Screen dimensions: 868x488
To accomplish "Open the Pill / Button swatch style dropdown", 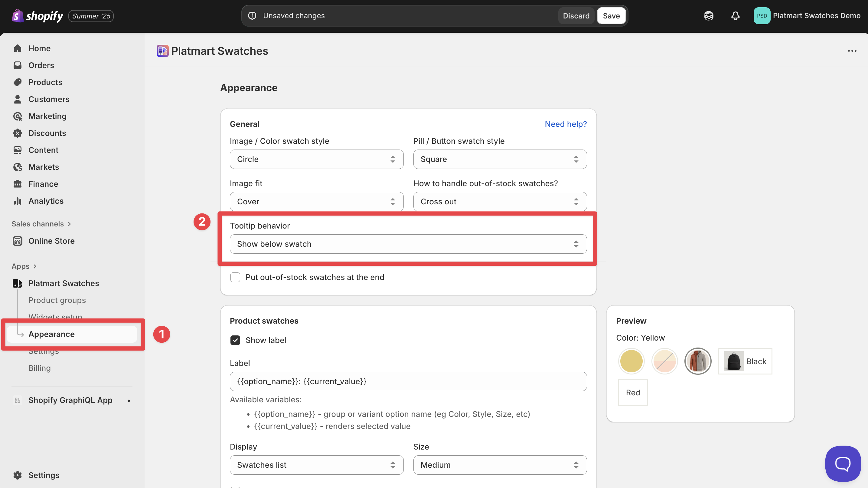I will pos(500,159).
